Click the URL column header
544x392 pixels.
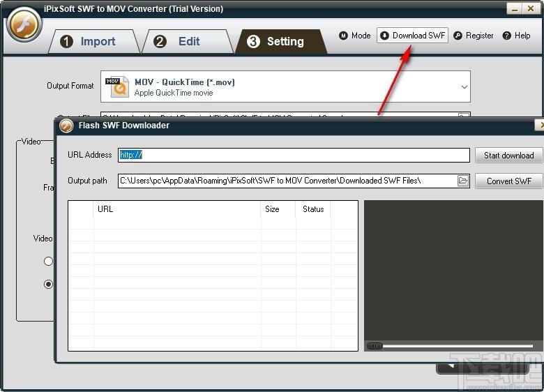coord(177,209)
